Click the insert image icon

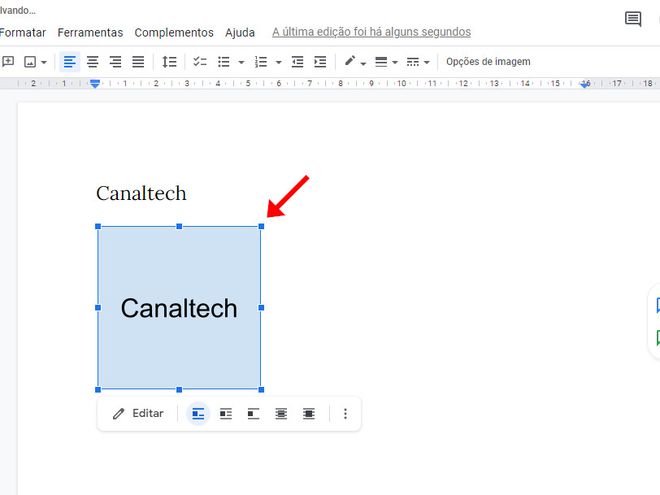(30, 62)
